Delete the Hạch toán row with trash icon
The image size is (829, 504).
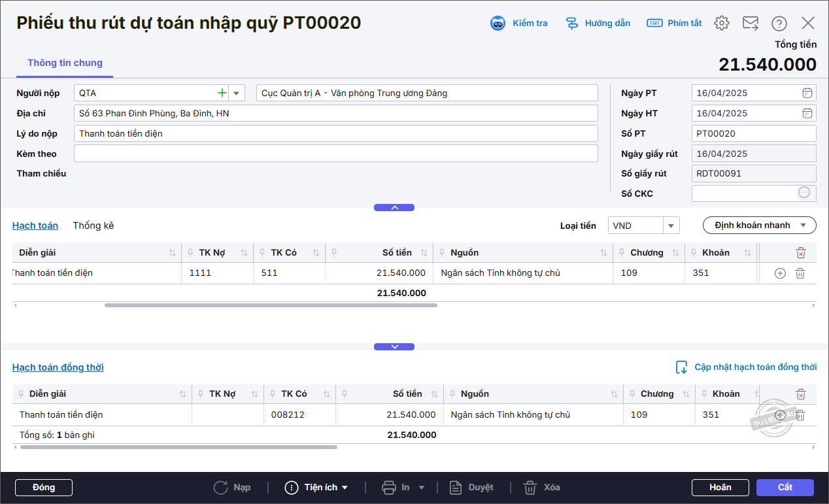click(x=800, y=273)
